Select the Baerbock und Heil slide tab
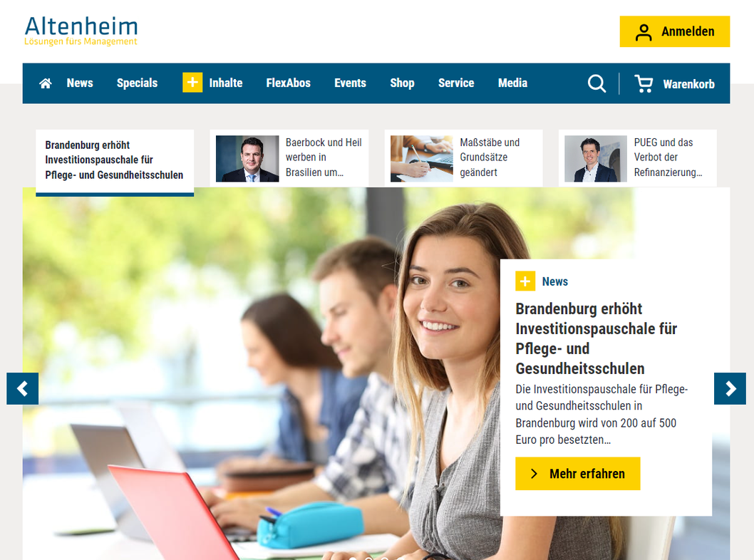Viewport: 754px width, 560px height. coord(289,158)
